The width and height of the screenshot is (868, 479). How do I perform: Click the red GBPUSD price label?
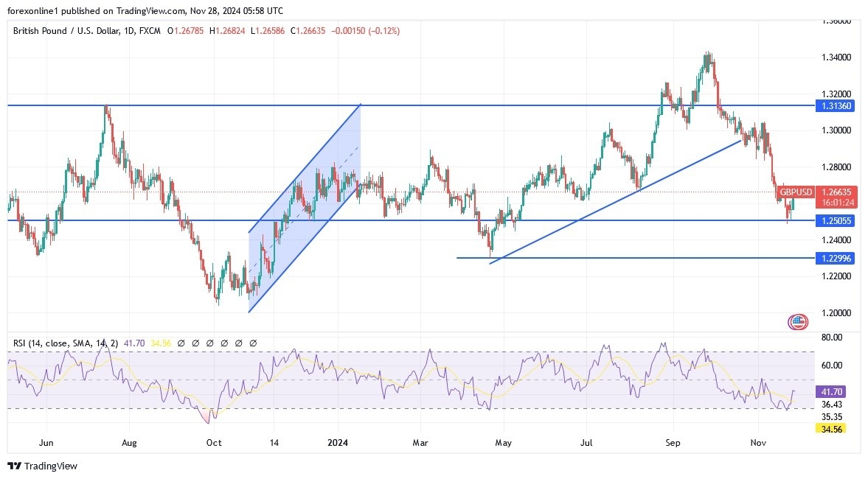(796, 192)
